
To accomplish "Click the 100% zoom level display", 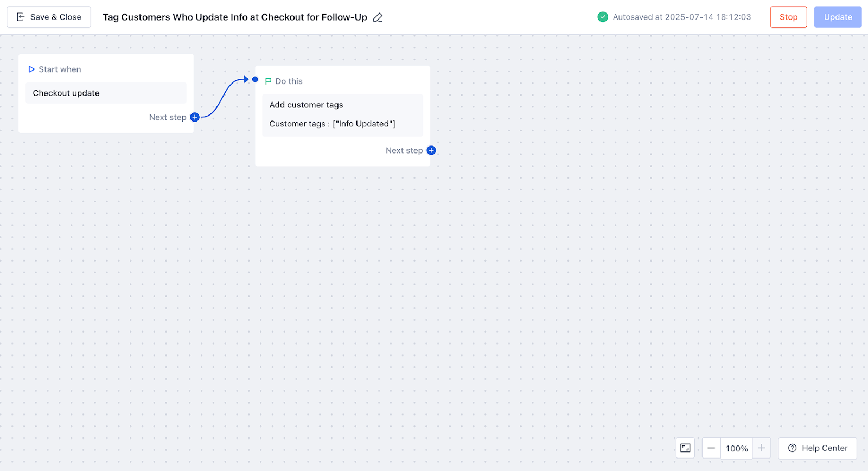I will point(737,448).
